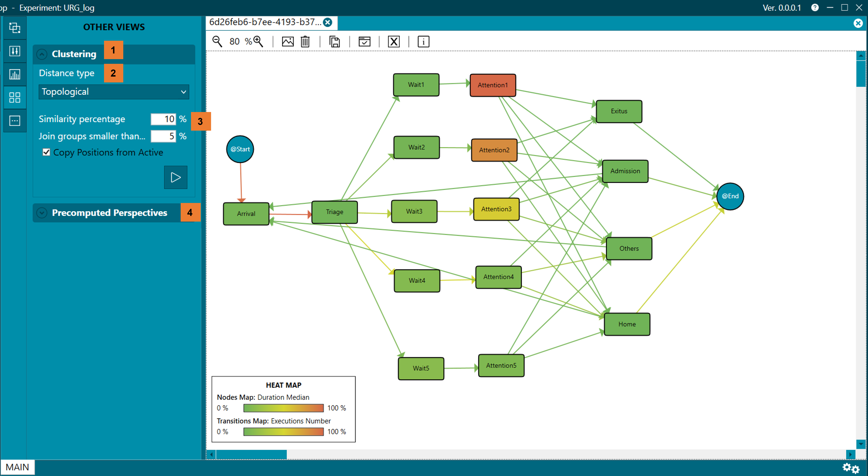868x476 pixels.
Task: Open the four-squares grid sidebar icon
Action: pos(14,97)
